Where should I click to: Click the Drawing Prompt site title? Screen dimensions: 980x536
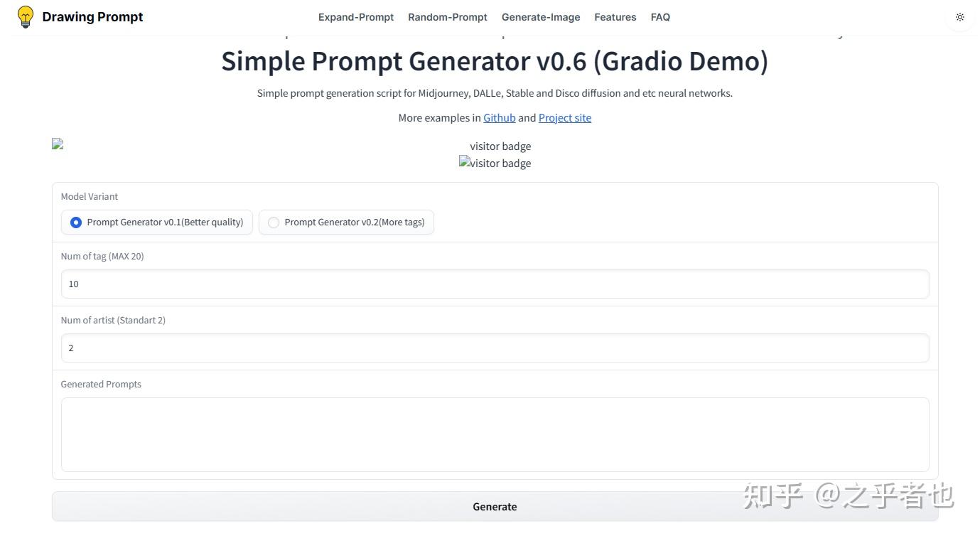click(92, 17)
